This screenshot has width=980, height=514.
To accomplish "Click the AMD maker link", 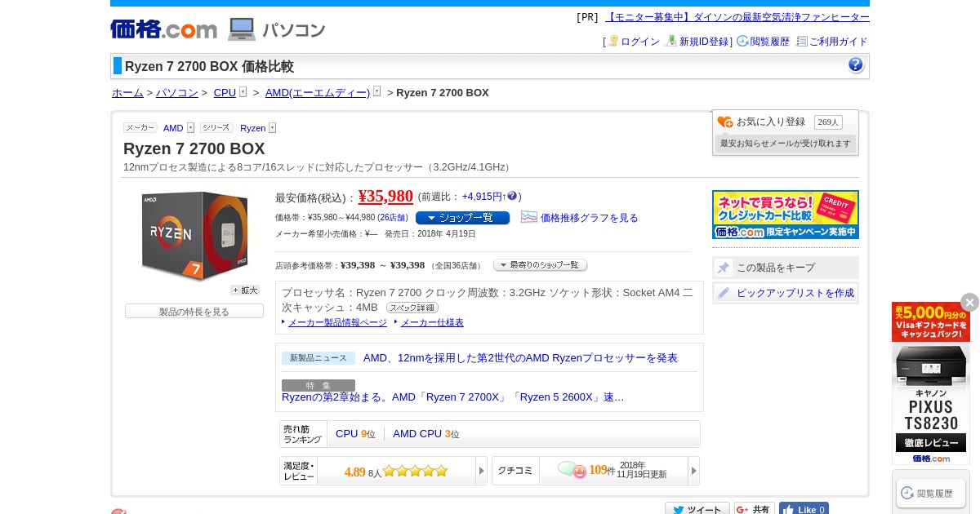I will point(173,128).
